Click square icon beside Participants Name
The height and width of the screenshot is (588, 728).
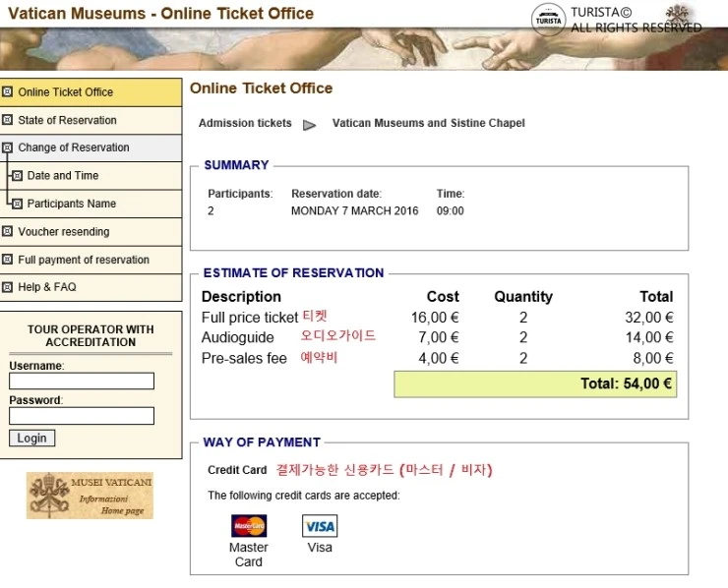[17, 204]
